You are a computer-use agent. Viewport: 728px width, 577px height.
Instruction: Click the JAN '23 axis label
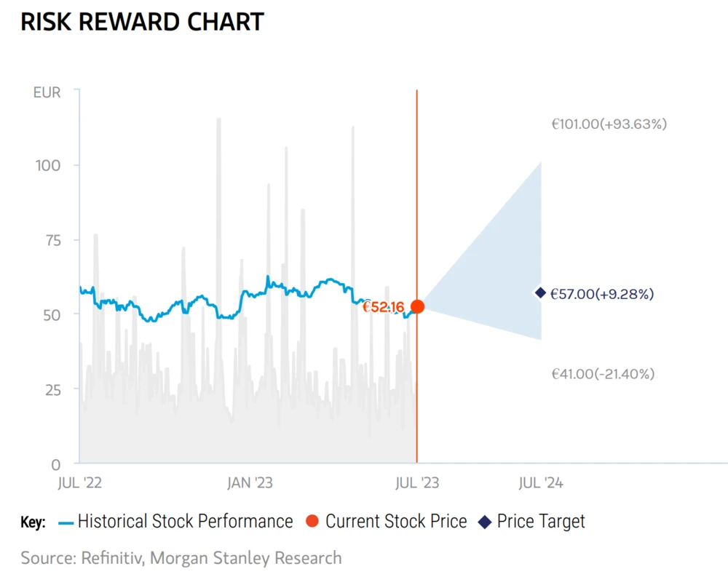250,482
